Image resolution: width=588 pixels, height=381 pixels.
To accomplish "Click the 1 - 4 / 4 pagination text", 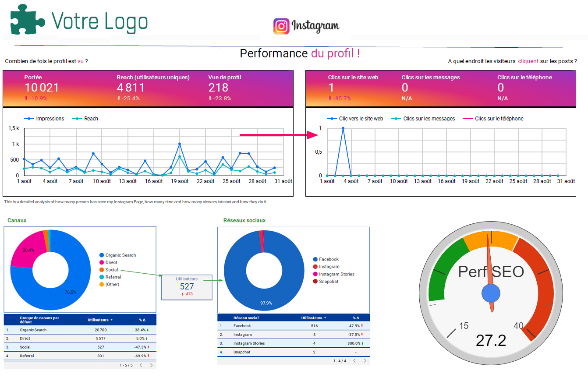I will coord(340,361).
